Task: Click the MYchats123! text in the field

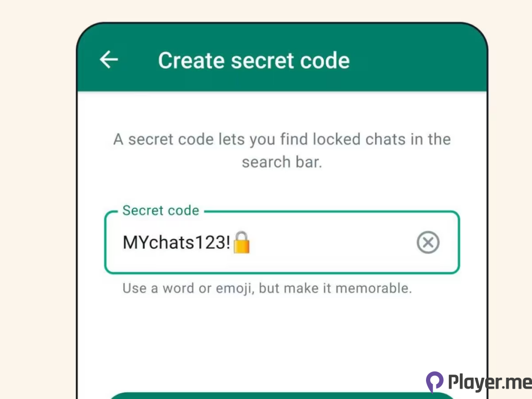Action: tap(177, 243)
